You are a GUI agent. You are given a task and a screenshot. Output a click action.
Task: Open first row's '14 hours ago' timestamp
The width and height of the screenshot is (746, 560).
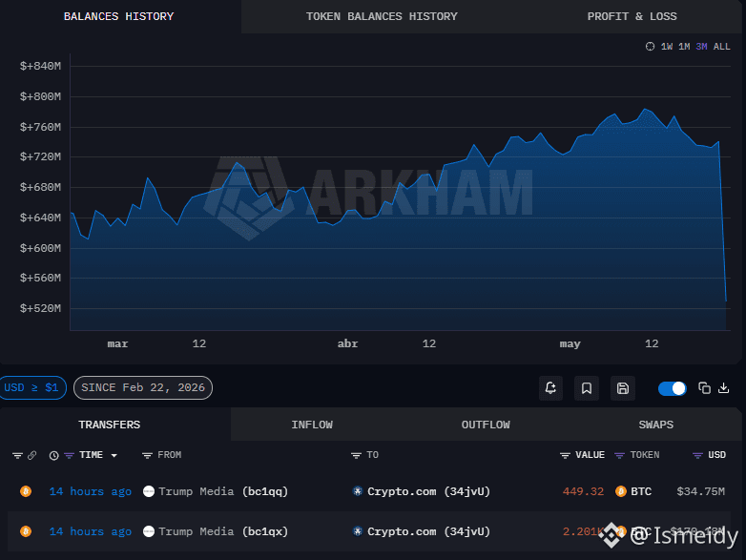click(x=91, y=491)
